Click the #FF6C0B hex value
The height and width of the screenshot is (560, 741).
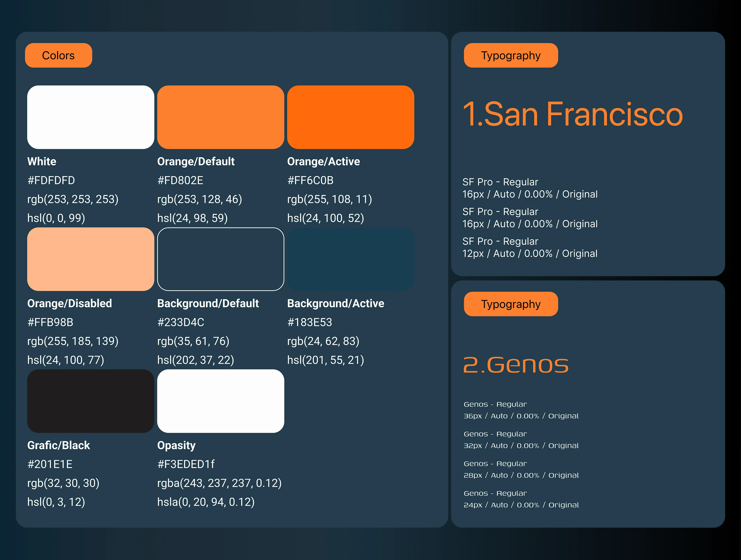coord(310,180)
